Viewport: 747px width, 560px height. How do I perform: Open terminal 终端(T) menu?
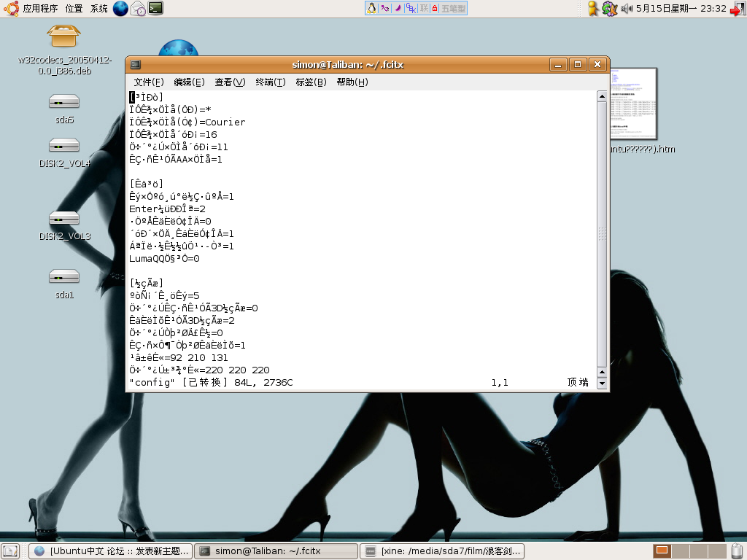point(270,82)
